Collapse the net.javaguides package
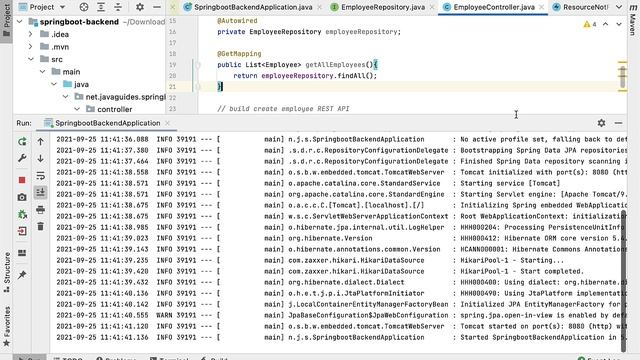 click(x=65, y=97)
